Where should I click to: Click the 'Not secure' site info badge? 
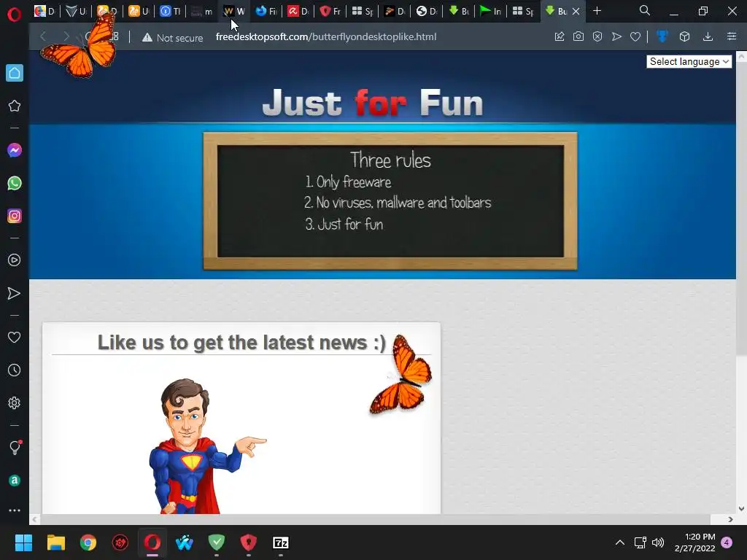point(172,38)
